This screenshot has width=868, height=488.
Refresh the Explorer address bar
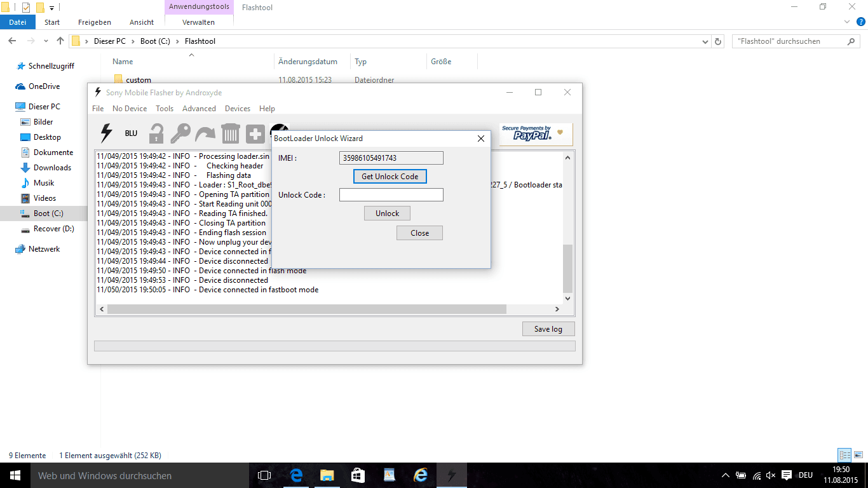pos(719,41)
